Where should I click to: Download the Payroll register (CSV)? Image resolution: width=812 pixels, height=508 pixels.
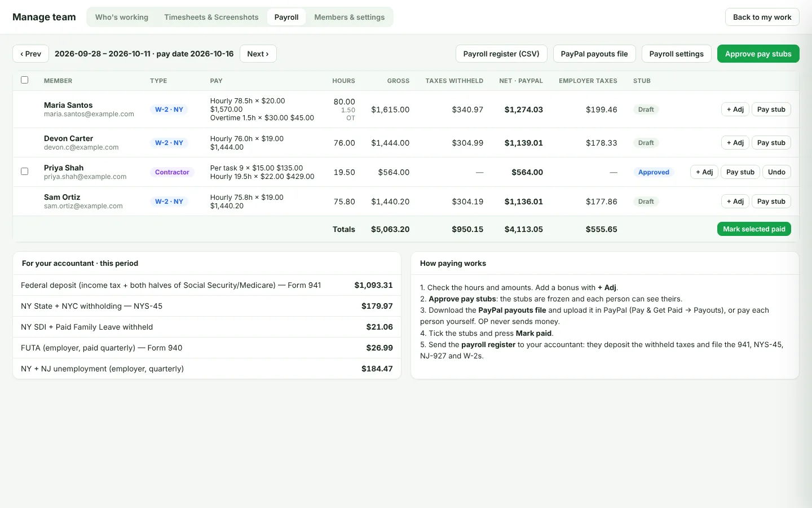pyautogui.click(x=501, y=54)
